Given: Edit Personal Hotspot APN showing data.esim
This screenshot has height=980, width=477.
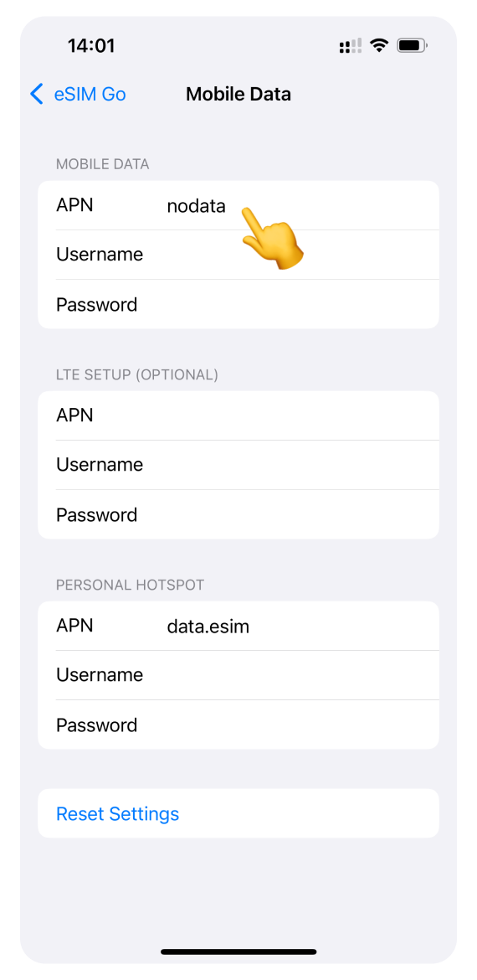Looking at the screenshot, I should [238, 626].
